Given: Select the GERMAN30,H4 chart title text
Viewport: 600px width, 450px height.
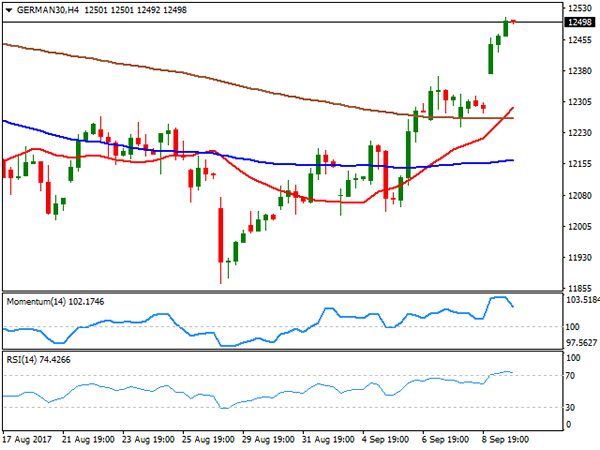Looking at the screenshot, I should pyautogui.click(x=48, y=10).
